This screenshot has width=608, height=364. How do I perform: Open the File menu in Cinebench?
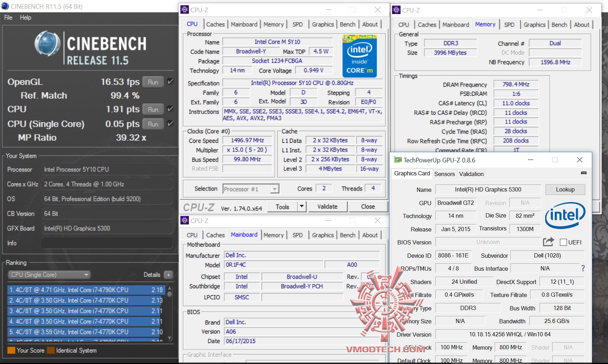[8, 18]
